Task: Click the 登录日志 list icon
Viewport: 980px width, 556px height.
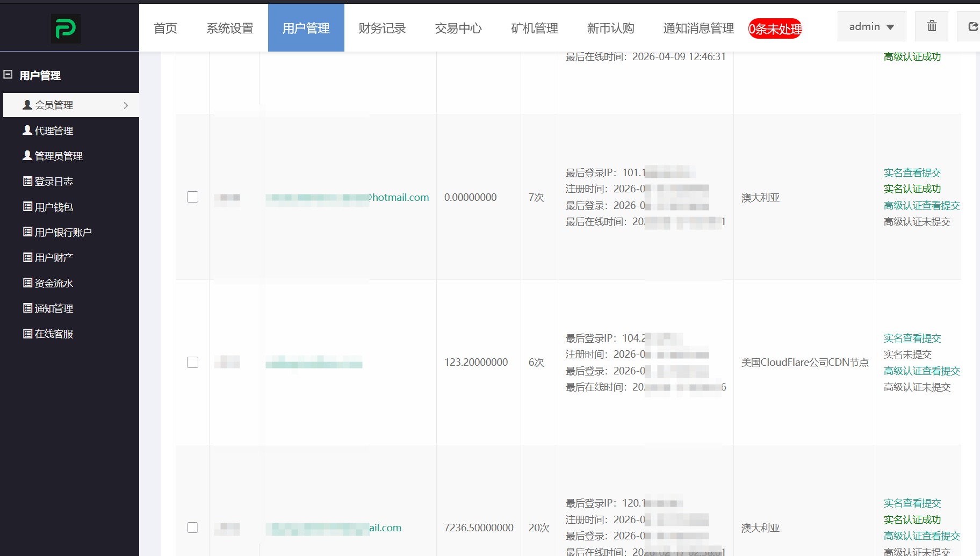Action: click(27, 181)
